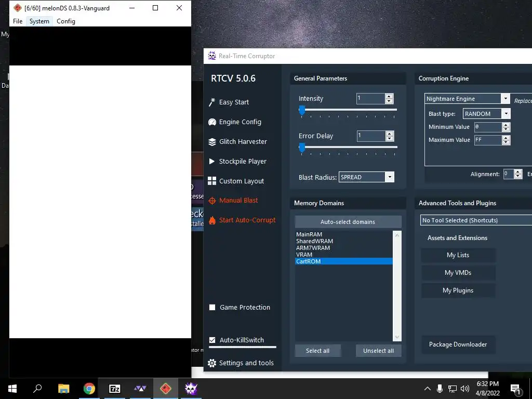
Task: Click the Unselect all button
Action: (x=378, y=351)
